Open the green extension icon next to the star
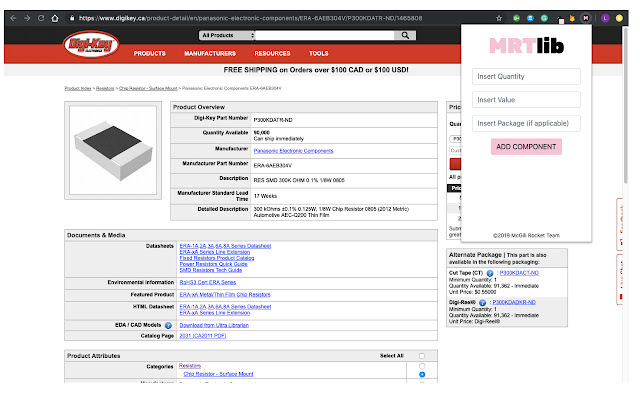The height and width of the screenshot is (400, 640). [516, 18]
